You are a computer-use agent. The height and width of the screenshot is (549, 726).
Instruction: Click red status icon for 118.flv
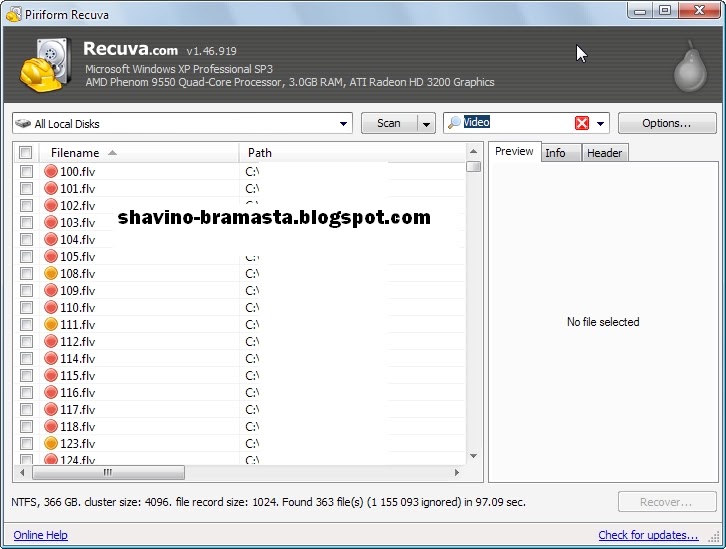[x=50, y=426]
